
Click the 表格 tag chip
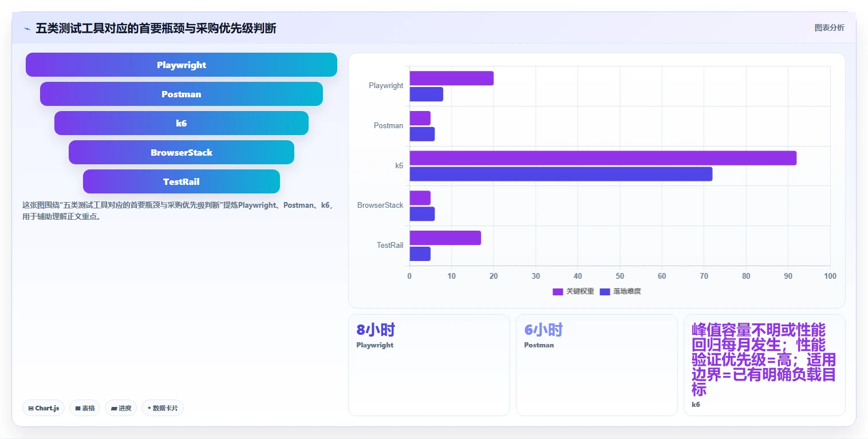coord(85,408)
